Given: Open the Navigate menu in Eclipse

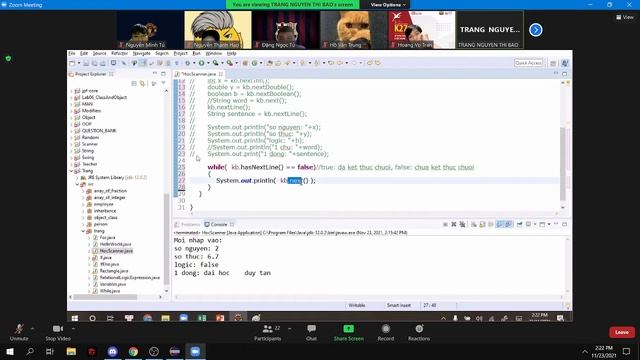Looking at the screenshot, I should [x=141, y=53].
